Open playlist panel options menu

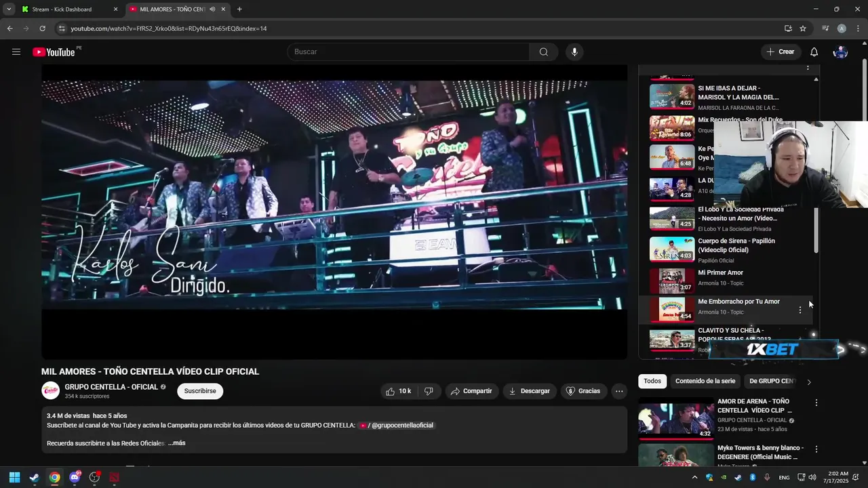coord(808,68)
